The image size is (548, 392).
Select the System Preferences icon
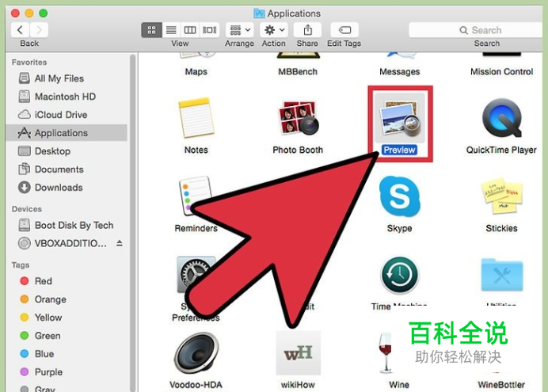(196, 275)
